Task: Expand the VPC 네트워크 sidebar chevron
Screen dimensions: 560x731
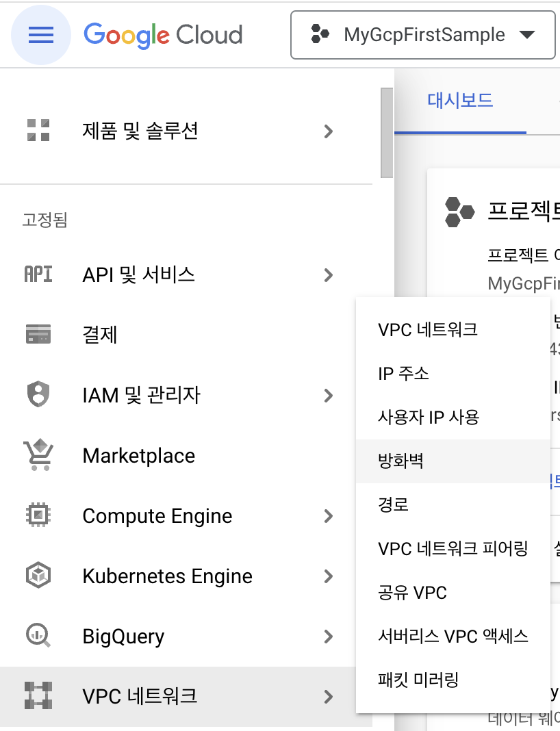Action: pyautogui.click(x=328, y=697)
